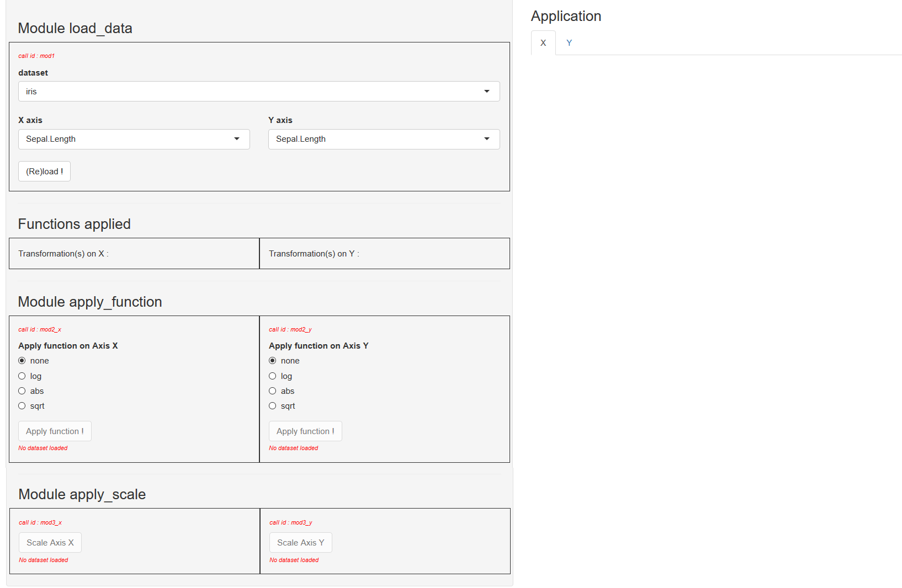Screen dimensions: 902x588
Task: Click 'Transformation(s) on Y :' text
Action: click(x=314, y=254)
